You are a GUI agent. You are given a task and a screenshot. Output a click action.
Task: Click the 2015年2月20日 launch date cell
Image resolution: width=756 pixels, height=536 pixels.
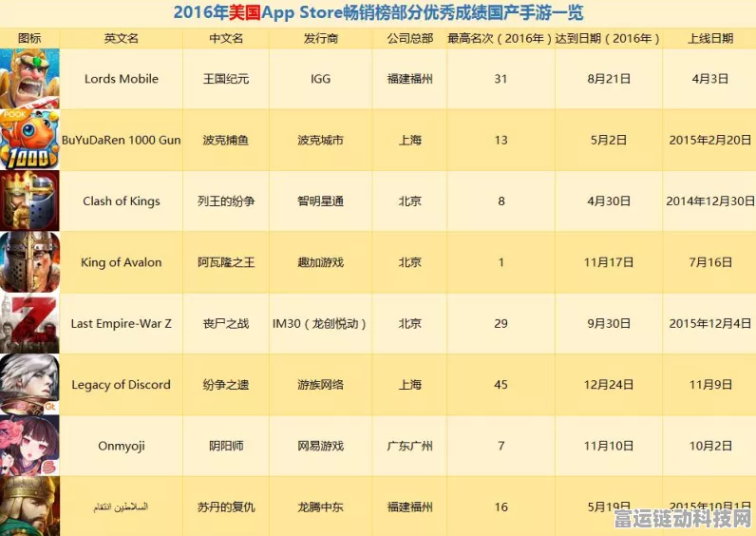click(709, 140)
